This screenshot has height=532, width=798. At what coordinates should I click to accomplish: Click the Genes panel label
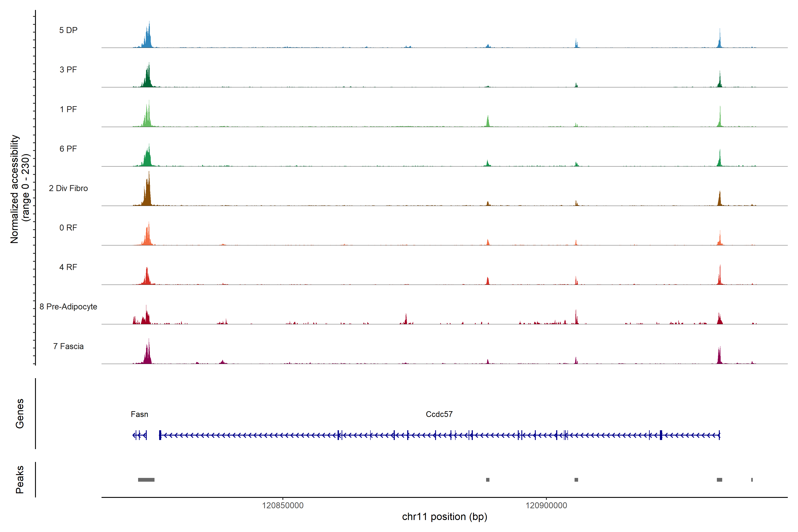point(20,414)
